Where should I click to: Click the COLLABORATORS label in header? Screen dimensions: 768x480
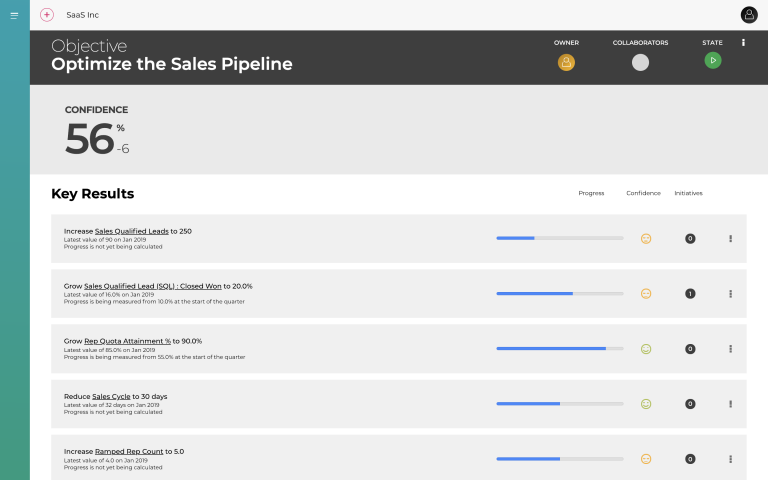coord(640,43)
